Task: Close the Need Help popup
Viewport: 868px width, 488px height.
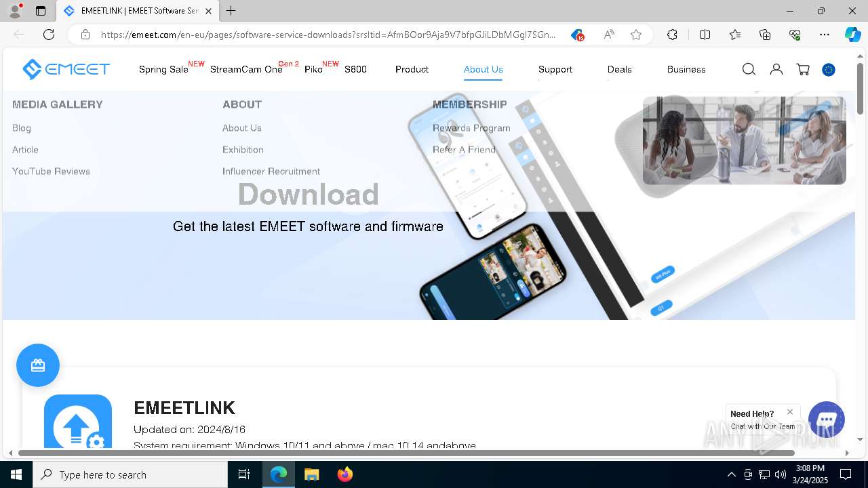Action: (x=790, y=411)
